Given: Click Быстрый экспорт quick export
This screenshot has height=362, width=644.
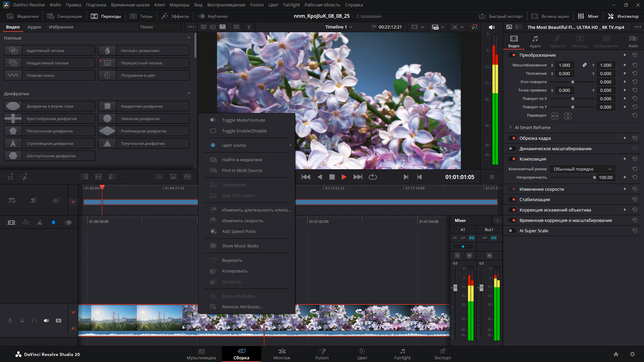Looking at the screenshot, I should pos(501,16).
